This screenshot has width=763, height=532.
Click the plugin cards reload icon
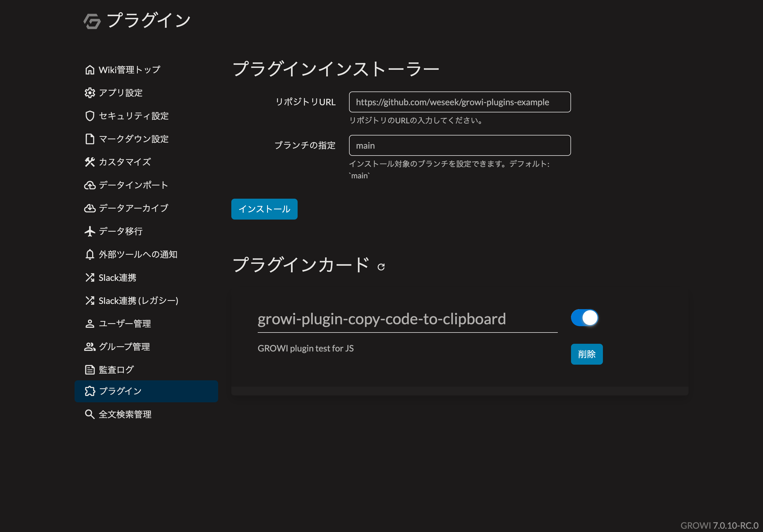pos(381,267)
